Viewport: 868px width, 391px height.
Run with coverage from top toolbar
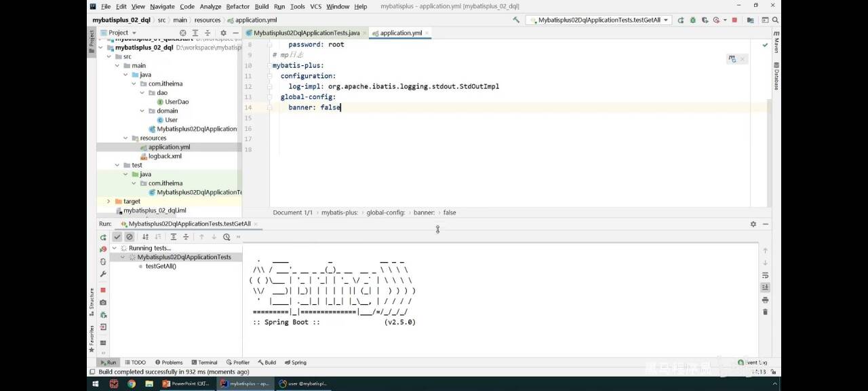[705, 20]
